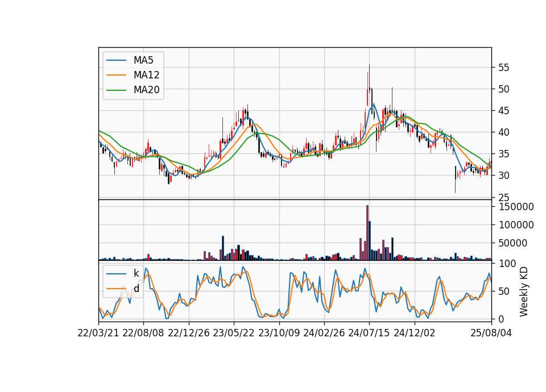The height and width of the screenshot is (392, 546).
Task: Click the MA20 legend label
Action: [x=146, y=90]
